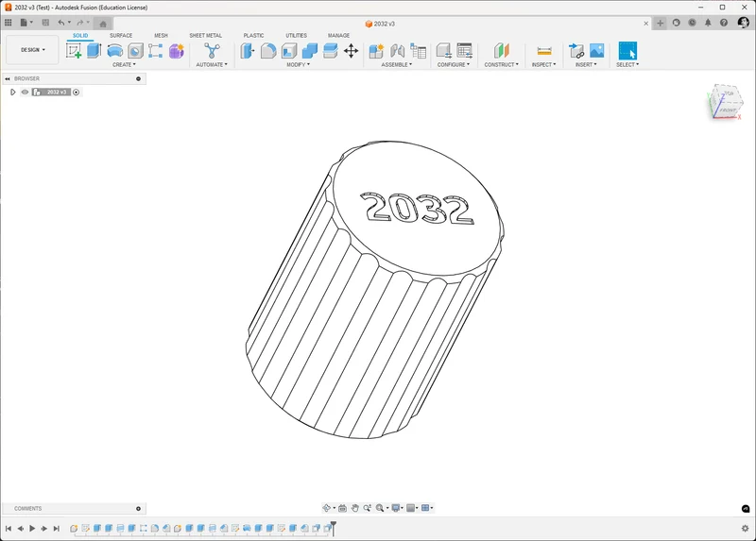The height and width of the screenshot is (541, 756).
Task: Toggle Comments panel pin dot
Action: pos(138,508)
